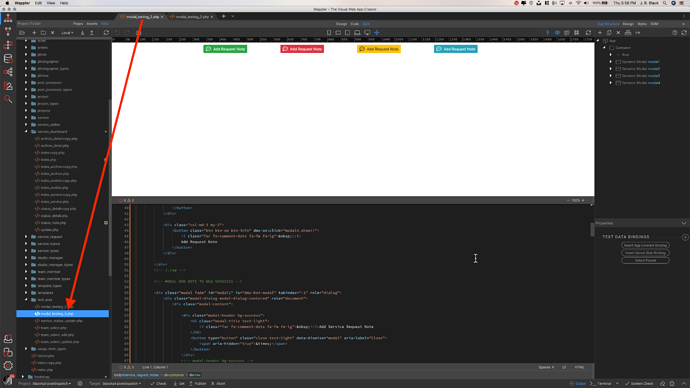This screenshot has width=690, height=388.
Task: Click the new folder icon in Files toolbar
Action: 43,33
